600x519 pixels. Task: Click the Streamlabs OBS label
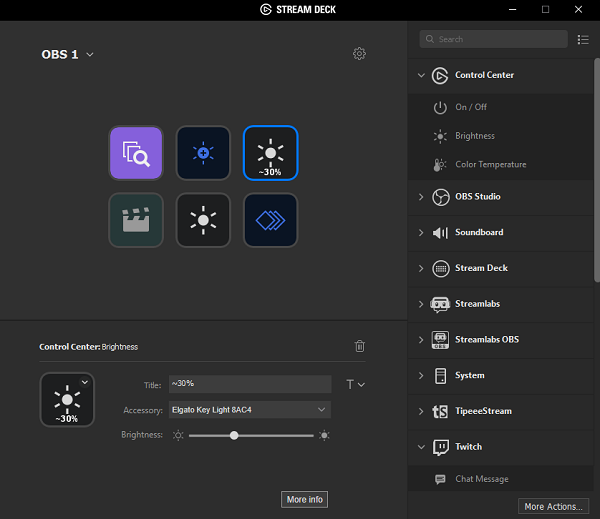(487, 339)
